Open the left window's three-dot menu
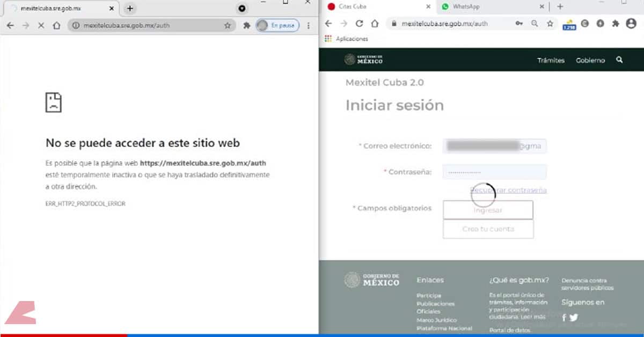Viewport: 644px width, 337px height. [x=309, y=25]
